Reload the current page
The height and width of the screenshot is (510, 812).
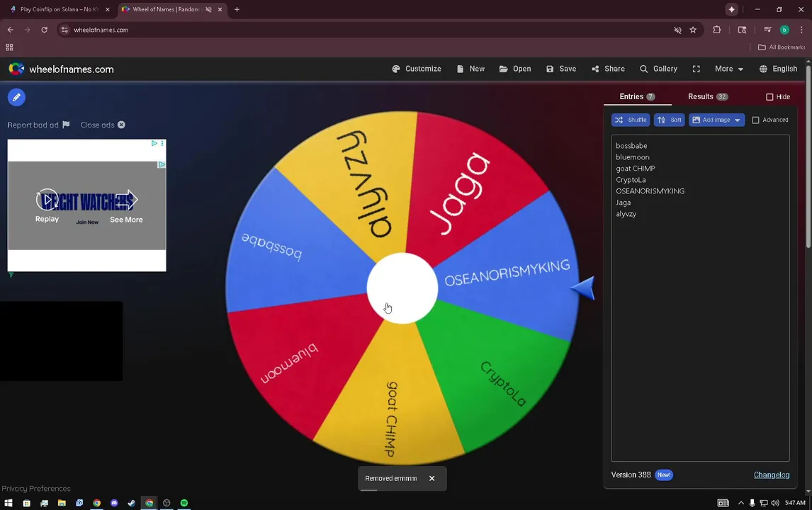click(x=45, y=30)
